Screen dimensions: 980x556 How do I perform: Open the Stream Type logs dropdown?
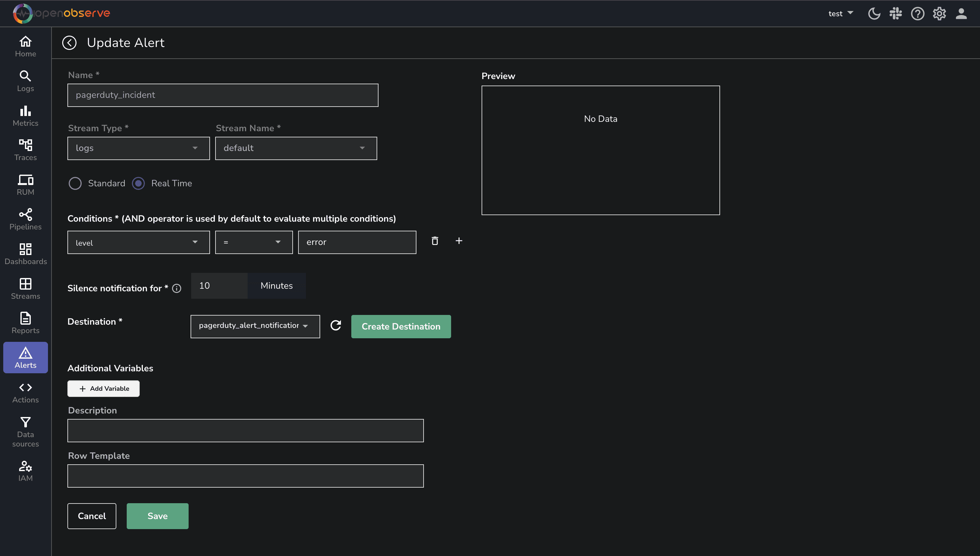[138, 148]
